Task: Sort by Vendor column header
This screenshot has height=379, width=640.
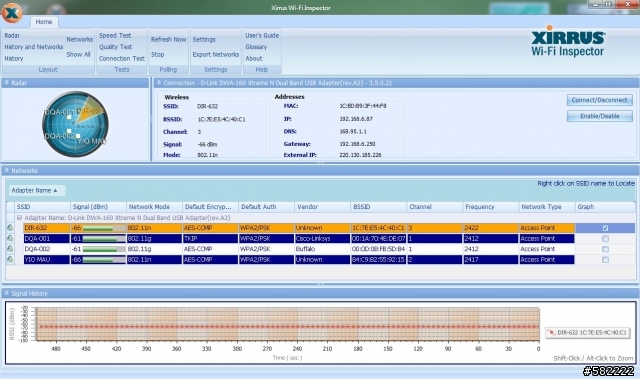Action: (x=322, y=206)
